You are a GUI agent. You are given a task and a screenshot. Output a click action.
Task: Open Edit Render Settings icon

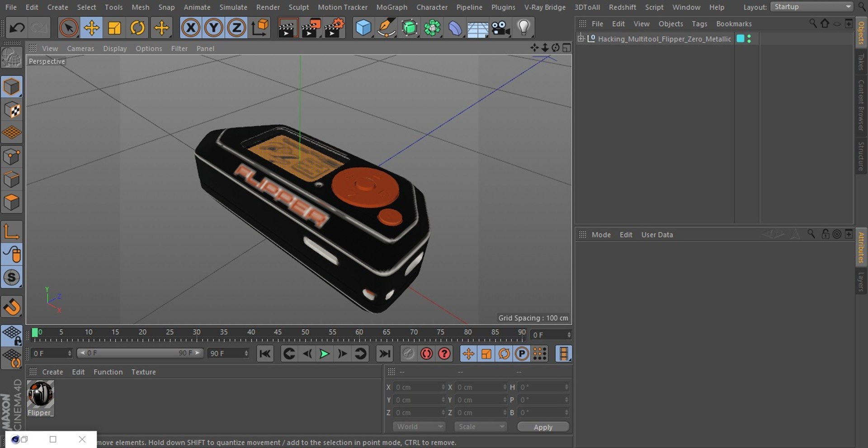(x=335, y=28)
